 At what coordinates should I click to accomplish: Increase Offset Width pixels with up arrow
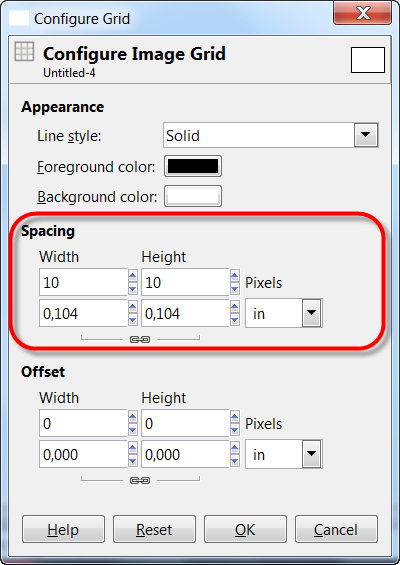tap(133, 417)
